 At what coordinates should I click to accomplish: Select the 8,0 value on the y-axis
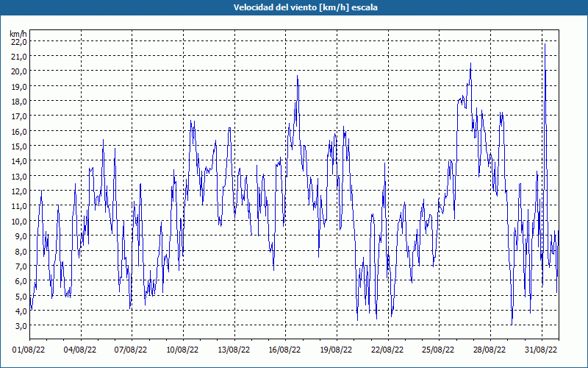point(21,251)
